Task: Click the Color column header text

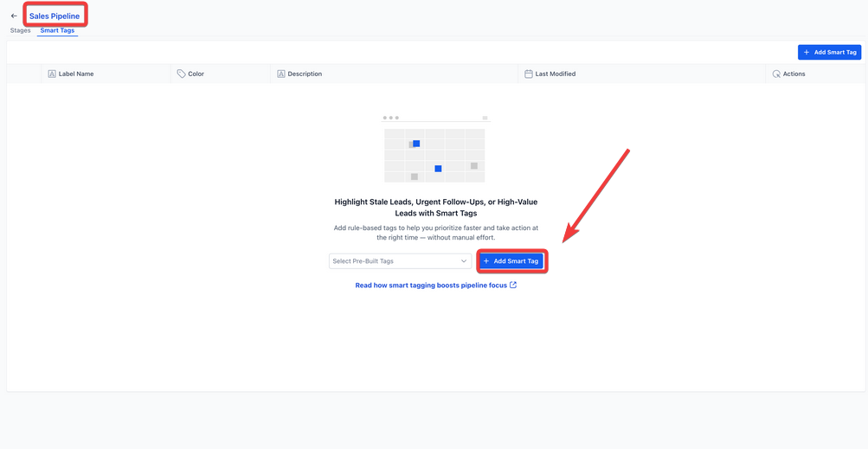Action: click(196, 74)
